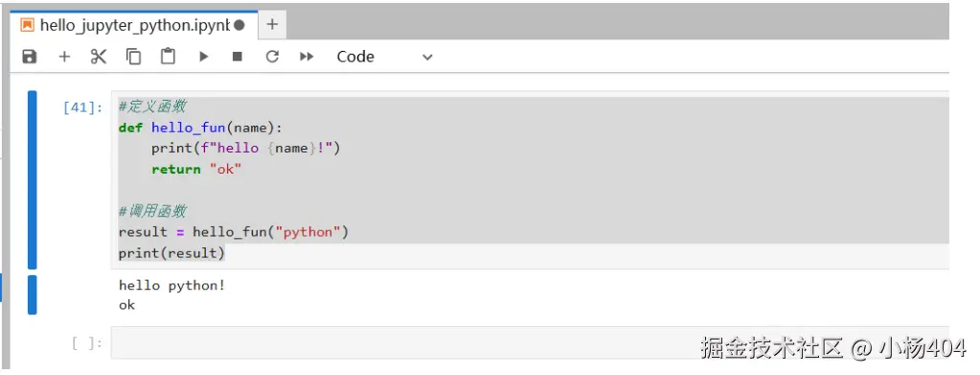Image resolution: width=980 pixels, height=375 pixels.
Task: Click the comment line #定义函数
Action: [152, 106]
